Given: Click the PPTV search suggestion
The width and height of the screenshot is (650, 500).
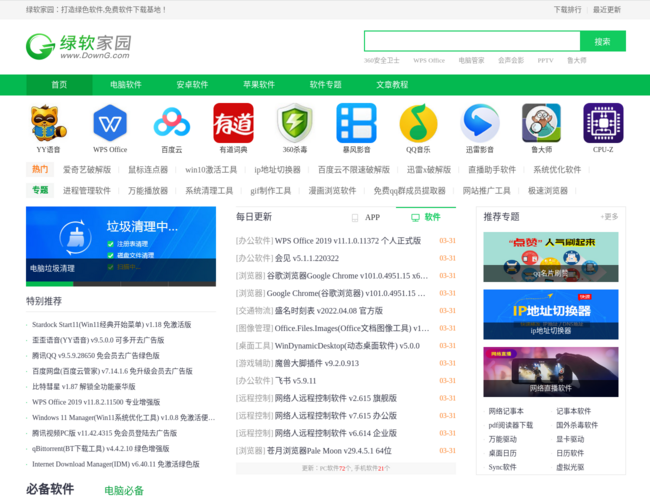Looking at the screenshot, I should pos(546,61).
